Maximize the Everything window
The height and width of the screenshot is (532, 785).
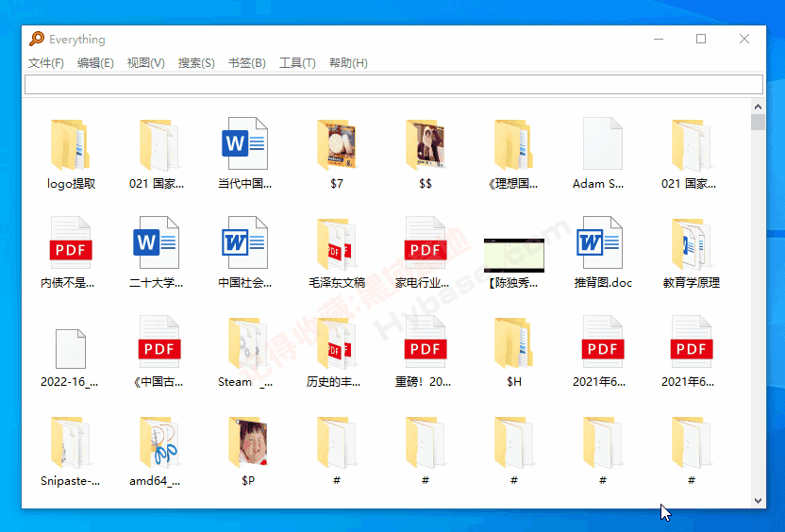coord(701,39)
